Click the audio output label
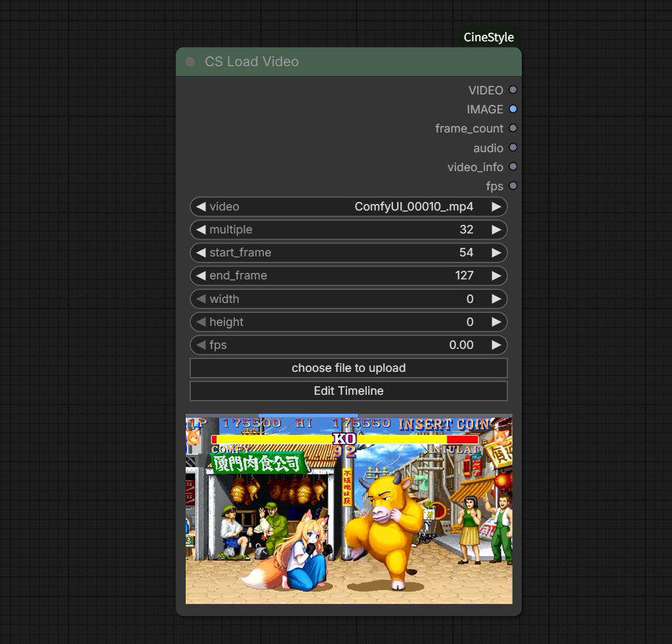This screenshot has height=644, width=672. [488, 148]
